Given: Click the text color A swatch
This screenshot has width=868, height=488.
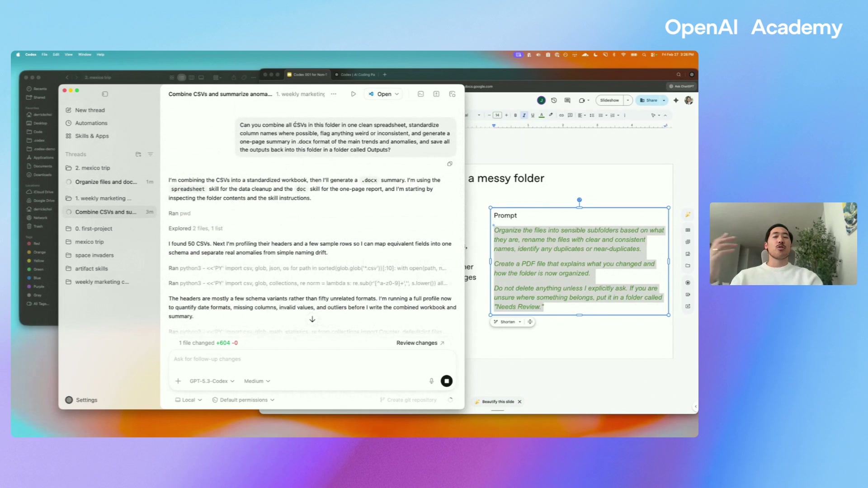Looking at the screenshot, I should pyautogui.click(x=542, y=115).
